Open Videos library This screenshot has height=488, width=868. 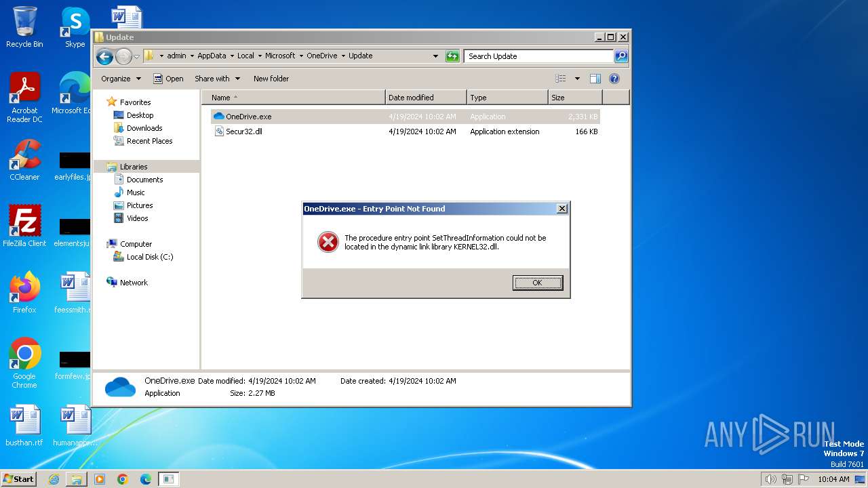[137, 218]
